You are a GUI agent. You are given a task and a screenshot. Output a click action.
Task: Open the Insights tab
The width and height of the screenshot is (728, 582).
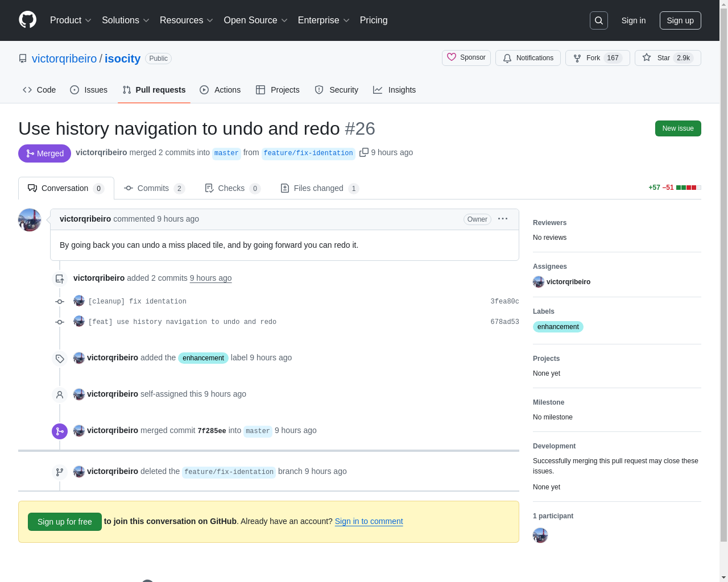pos(394,90)
